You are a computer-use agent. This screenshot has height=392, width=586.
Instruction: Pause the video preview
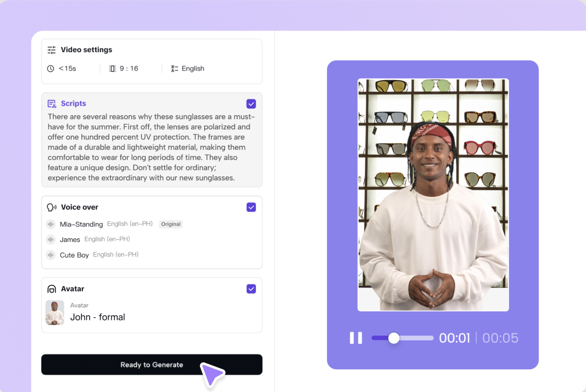(356, 338)
